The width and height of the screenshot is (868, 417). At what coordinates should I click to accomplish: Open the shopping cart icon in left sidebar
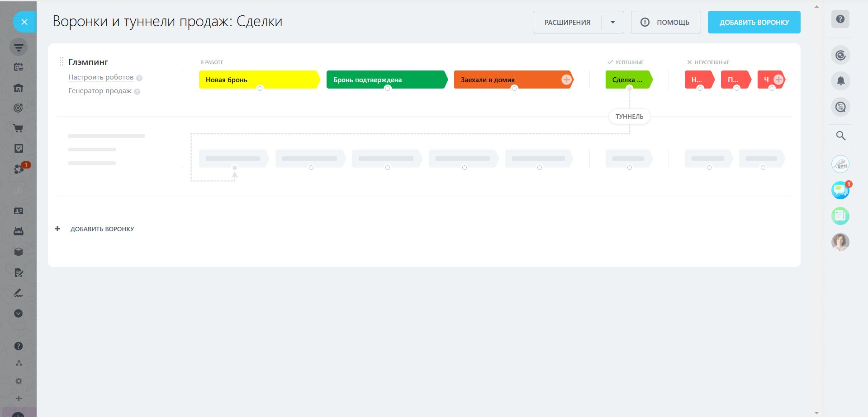(19, 128)
